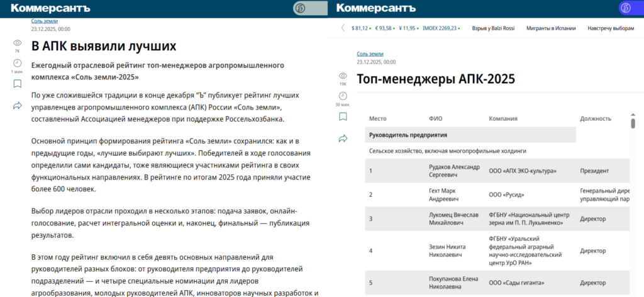Open the Навстречу выборам topic

coord(611,28)
